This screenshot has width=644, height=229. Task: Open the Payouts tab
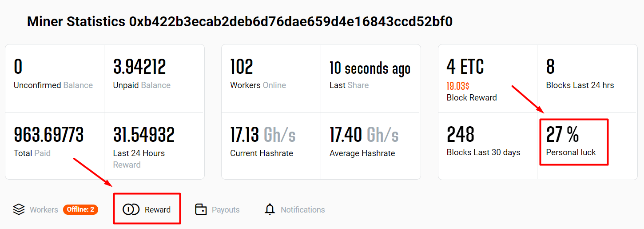(225, 210)
